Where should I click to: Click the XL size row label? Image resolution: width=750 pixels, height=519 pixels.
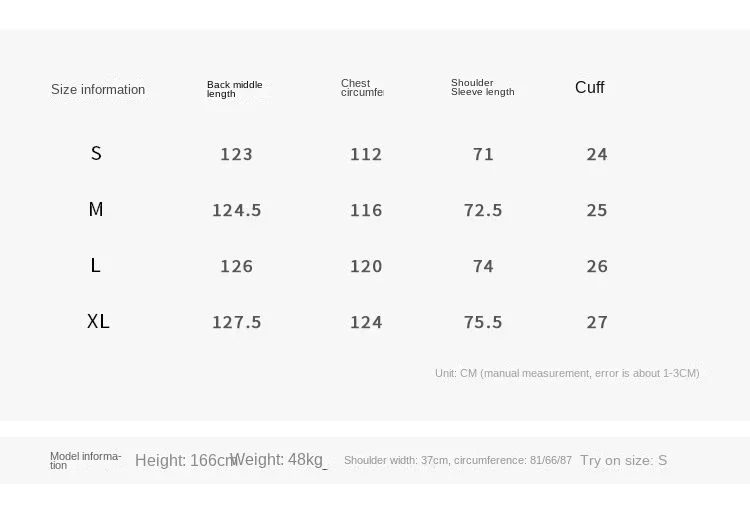click(98, 321)
